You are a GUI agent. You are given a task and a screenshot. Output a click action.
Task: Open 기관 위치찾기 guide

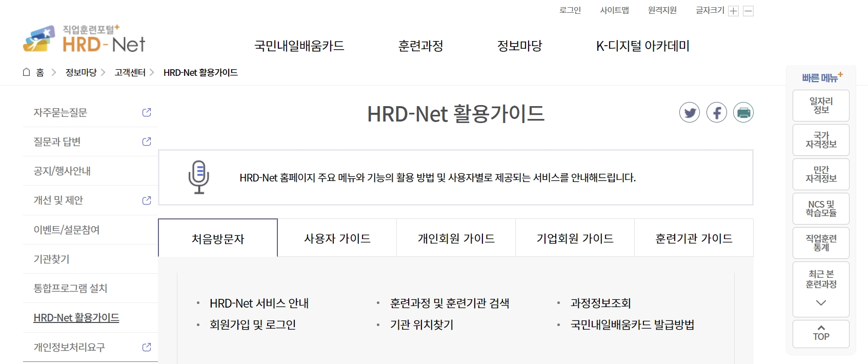(421, 325)
